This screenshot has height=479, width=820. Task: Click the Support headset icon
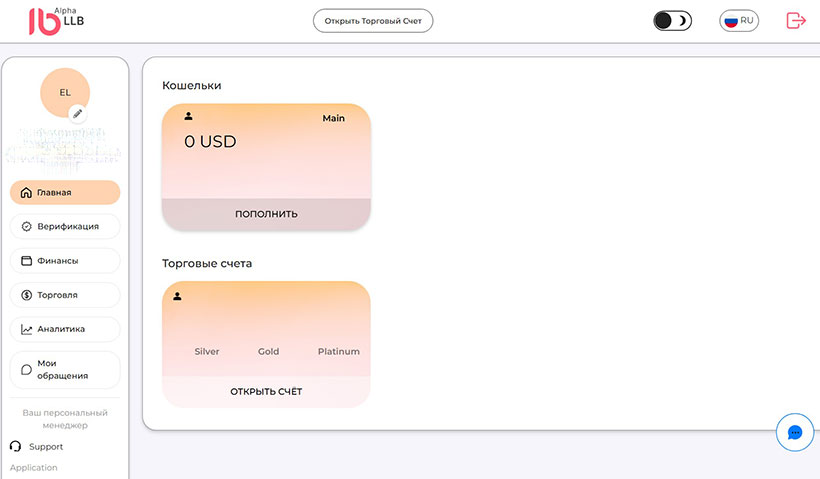tap(15, 447)
